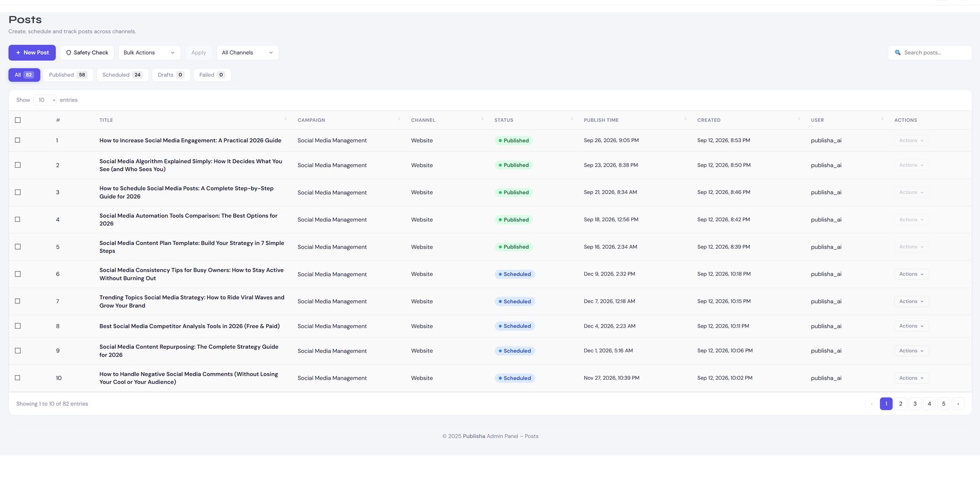The height and width of the screenshot is (502, 980).
Task: Go to page 2 of results
Action: pyautogui.click(x=901, y=404)
